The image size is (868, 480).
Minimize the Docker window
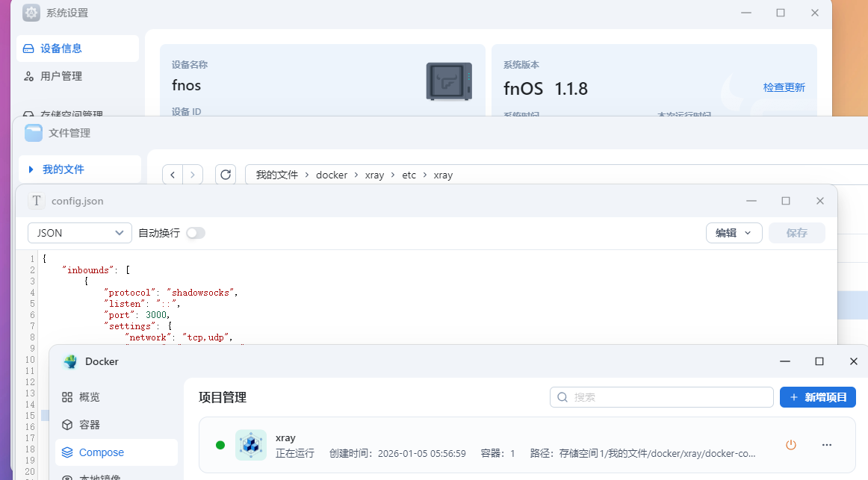785,361
